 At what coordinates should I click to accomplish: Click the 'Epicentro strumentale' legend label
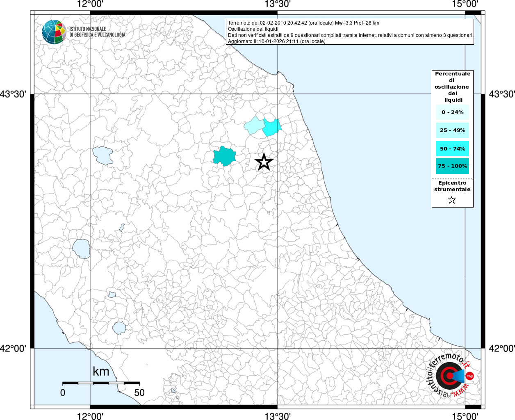point(452,186)
